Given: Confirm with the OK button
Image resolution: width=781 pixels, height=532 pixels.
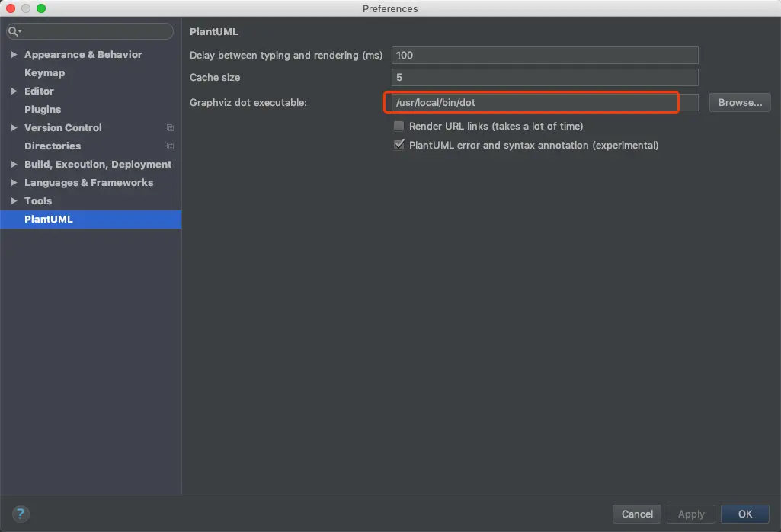Looking at the screenshot, I should coord(744,514).
